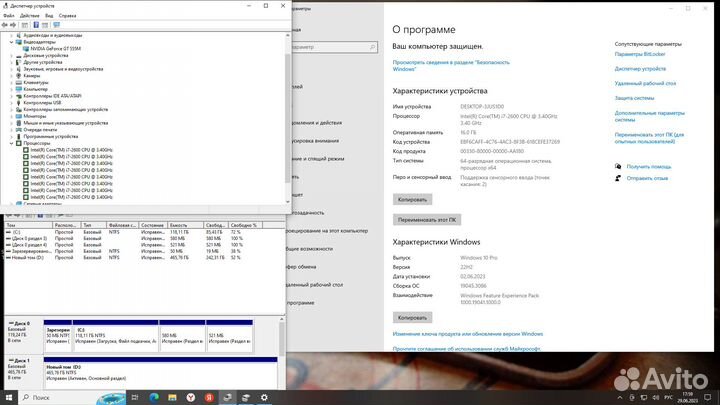Show hidden tray icons chevron

click(620, 398)
